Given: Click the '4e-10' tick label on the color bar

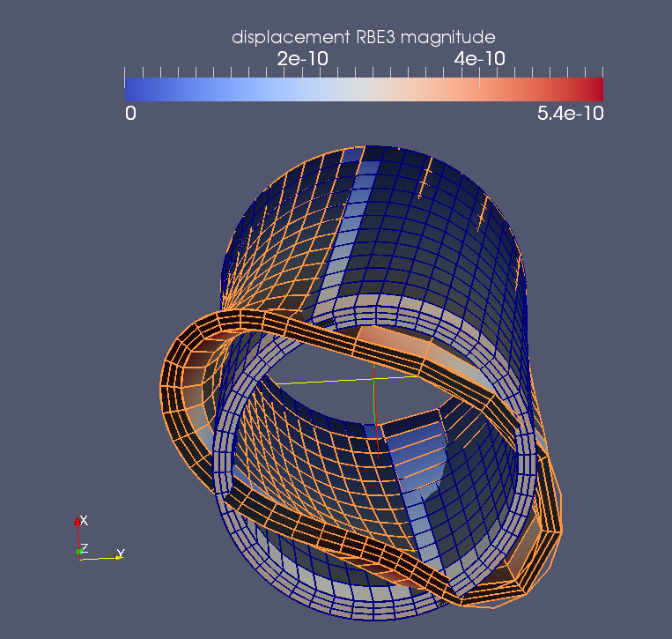Looking at the screenshot, I should coord(480,59).
